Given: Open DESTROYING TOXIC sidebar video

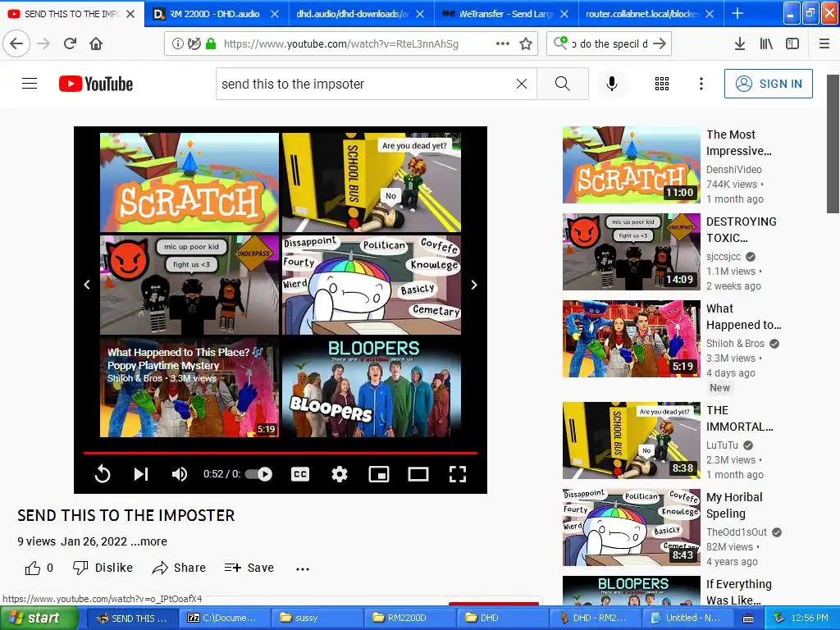Looking at the screenshot, I should click(632, 252).
